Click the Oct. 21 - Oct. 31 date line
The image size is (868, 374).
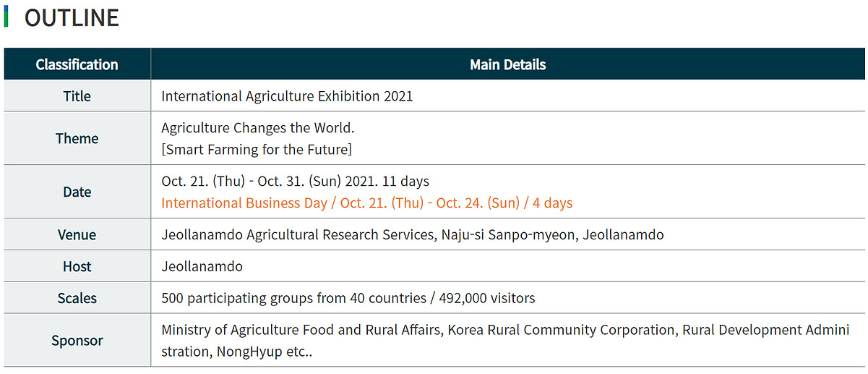tap(295, 181)
